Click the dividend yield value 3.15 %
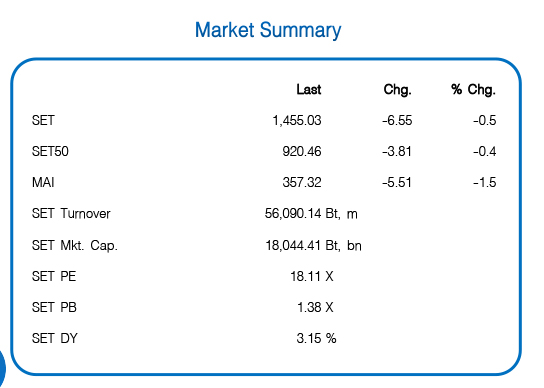The image size is (544, 388). pyautogui.click(x=316, y=338)
